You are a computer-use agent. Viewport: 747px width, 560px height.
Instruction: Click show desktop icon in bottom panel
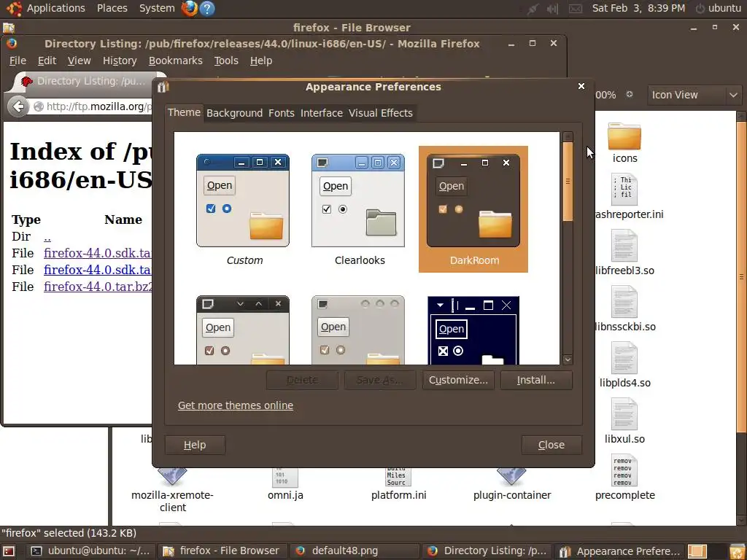pos(9,551)
